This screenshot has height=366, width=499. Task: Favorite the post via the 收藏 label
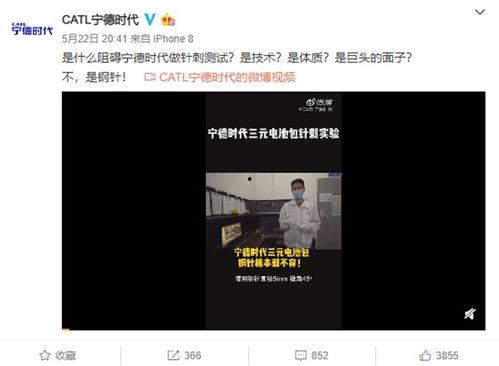point(65,355)
